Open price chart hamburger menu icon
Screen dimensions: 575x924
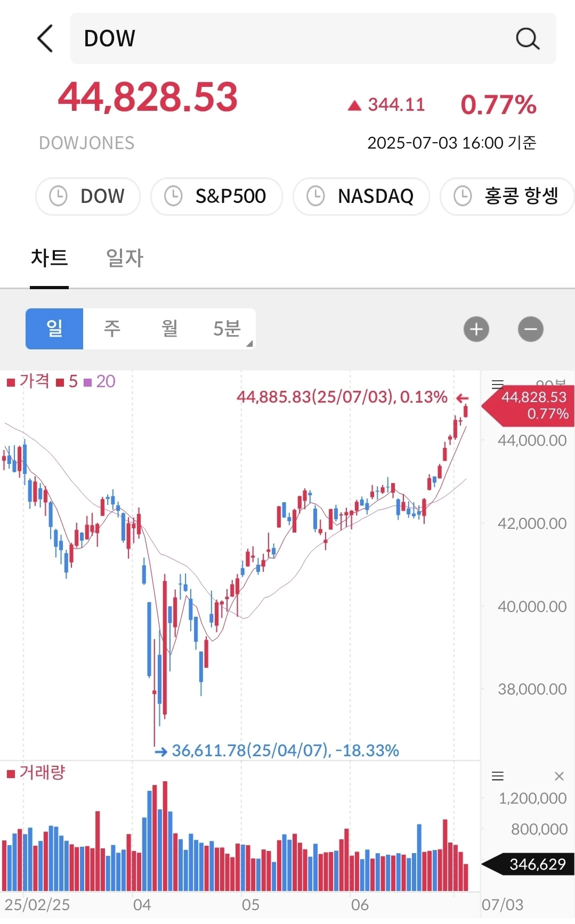pos(498,383)
